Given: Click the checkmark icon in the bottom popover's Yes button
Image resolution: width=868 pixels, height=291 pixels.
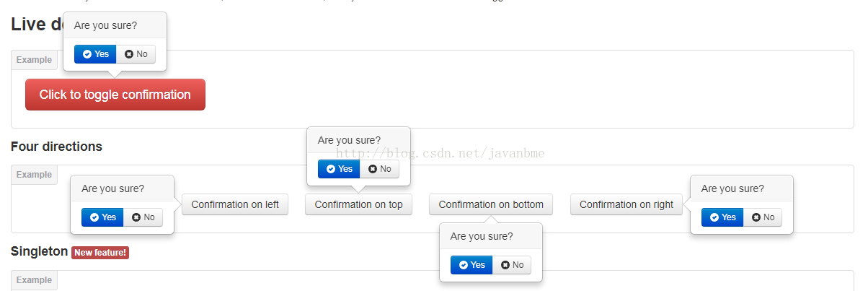Looking at the screenshot, I should [x=464, y=265].
